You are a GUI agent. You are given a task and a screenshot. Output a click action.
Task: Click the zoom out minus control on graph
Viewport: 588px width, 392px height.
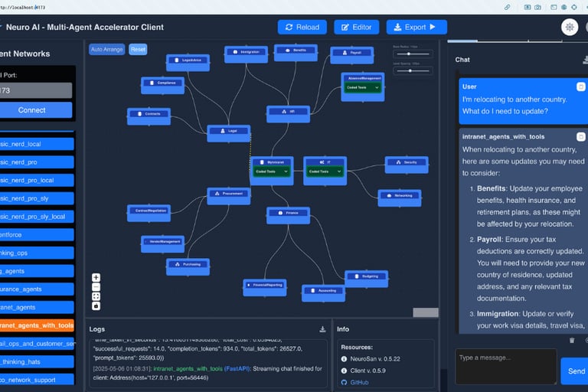(x=96, y=287)
